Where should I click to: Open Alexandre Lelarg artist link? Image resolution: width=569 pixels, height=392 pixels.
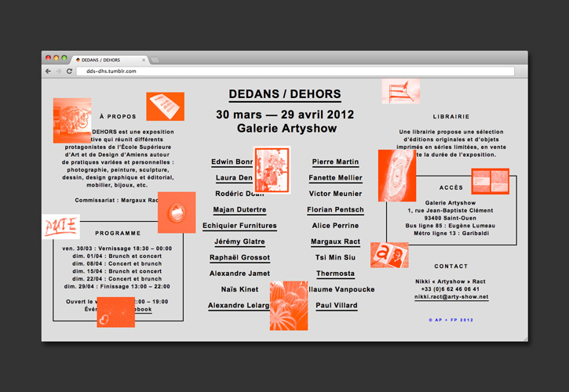[x=239, y=306]
